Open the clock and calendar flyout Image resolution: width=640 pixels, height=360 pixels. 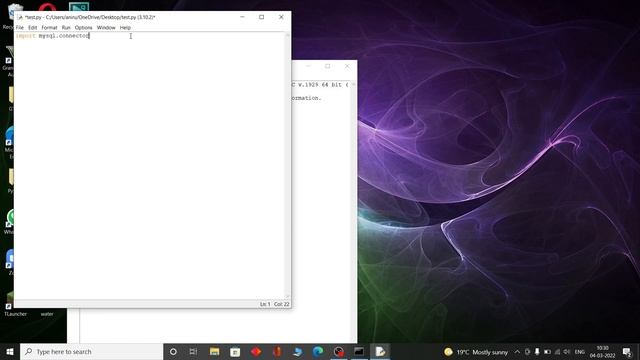pyautogui.click(x=602, y=351)
